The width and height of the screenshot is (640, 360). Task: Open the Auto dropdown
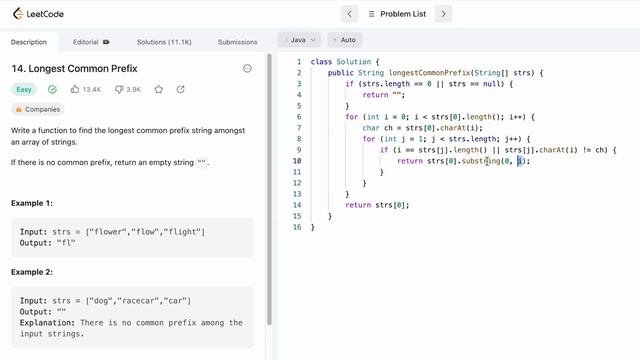pos(344,40)
